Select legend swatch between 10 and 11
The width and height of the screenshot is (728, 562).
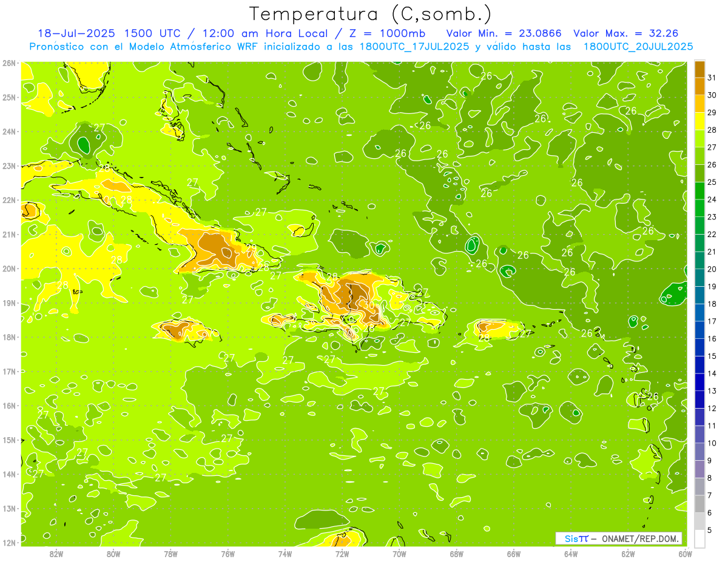click(699, 434)
